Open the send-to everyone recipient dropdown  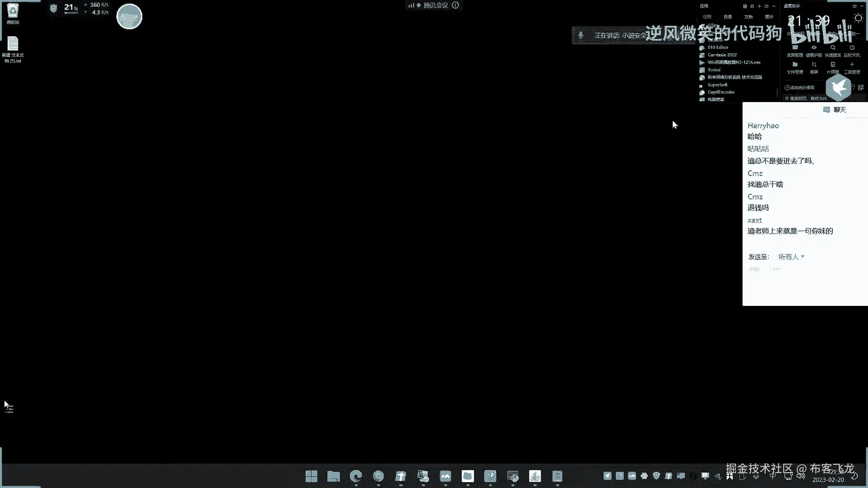click(x=791, y=257)
